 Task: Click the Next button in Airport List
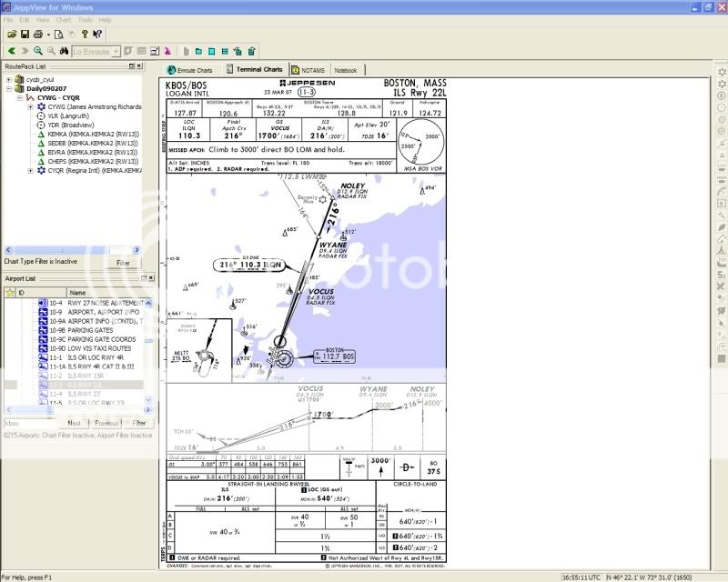point(74,423)
